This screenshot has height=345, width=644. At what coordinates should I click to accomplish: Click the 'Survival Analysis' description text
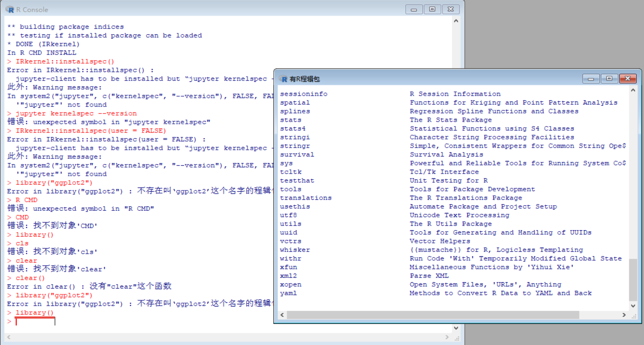tap(447, 155)
